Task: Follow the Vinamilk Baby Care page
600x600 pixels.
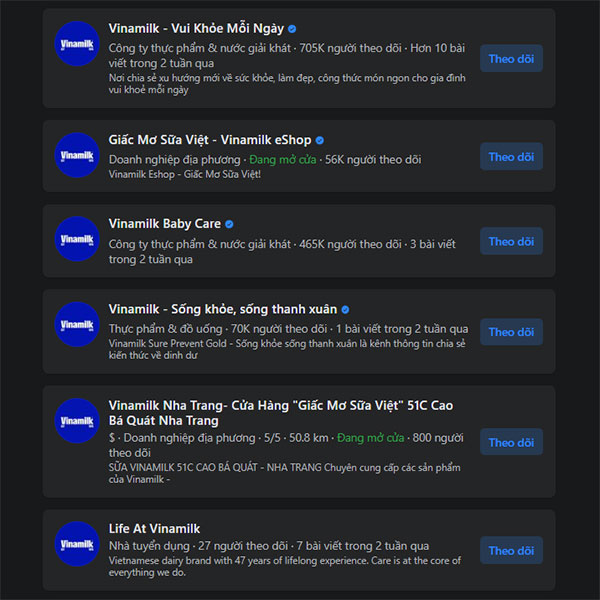Action: pos(511,241)
